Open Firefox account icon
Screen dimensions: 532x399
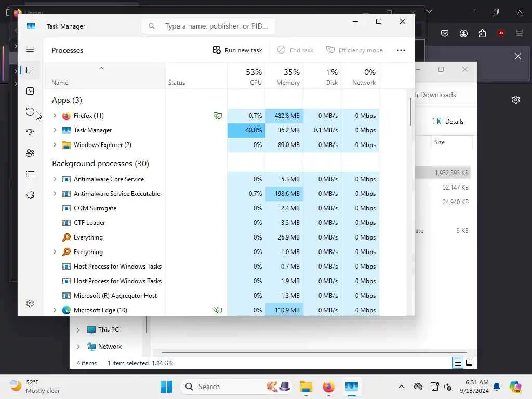463,33
